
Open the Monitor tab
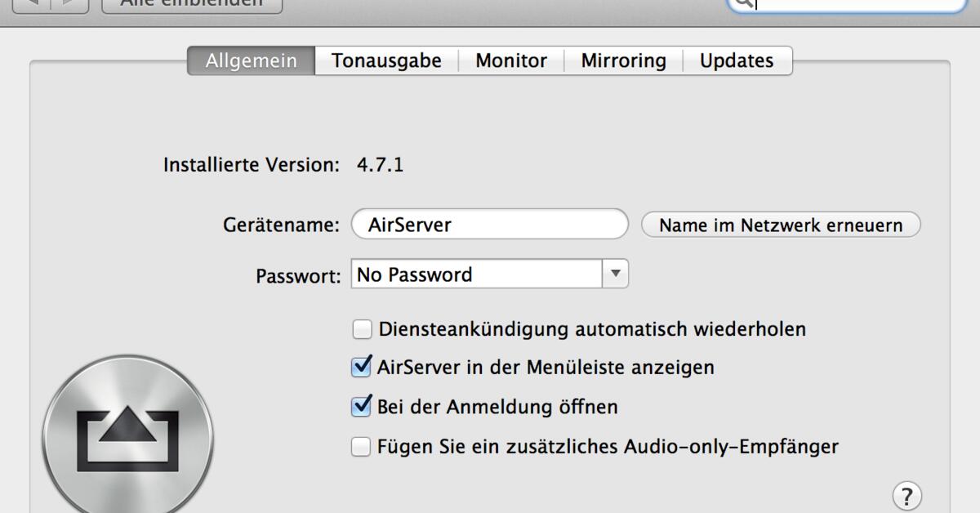pyautogui.click(x=511, y=61)
